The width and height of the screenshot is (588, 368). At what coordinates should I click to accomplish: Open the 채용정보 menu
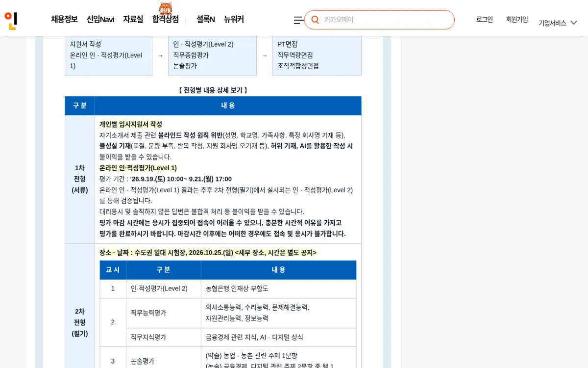[64, 19]
